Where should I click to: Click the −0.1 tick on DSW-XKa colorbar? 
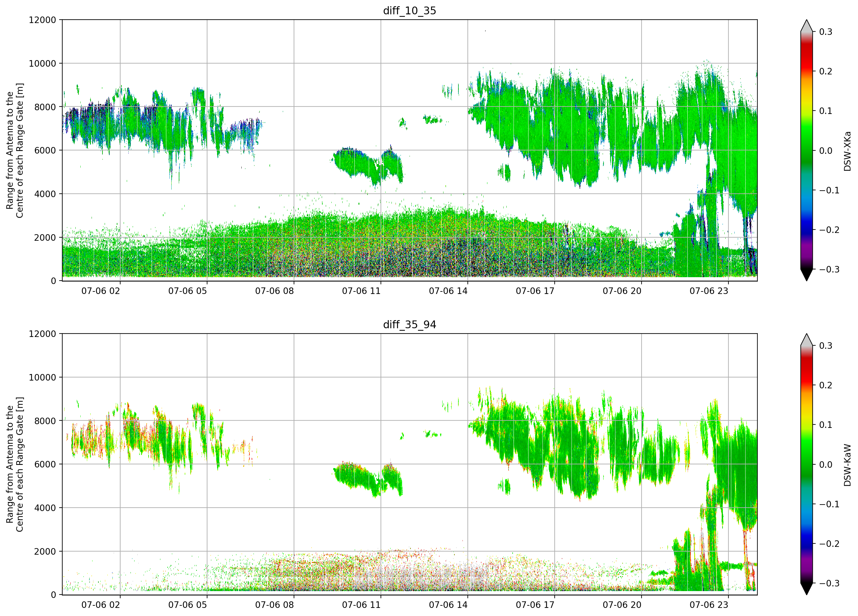click(x=829, y=190)
